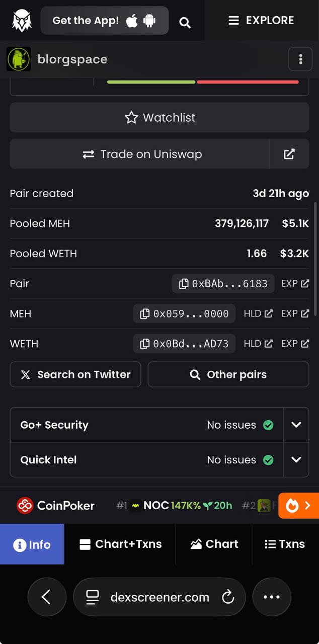Expand the Go+ Security details chevron
Viewport: 319px width, 644px height.
pyautogui.click(x=296, y=425)
